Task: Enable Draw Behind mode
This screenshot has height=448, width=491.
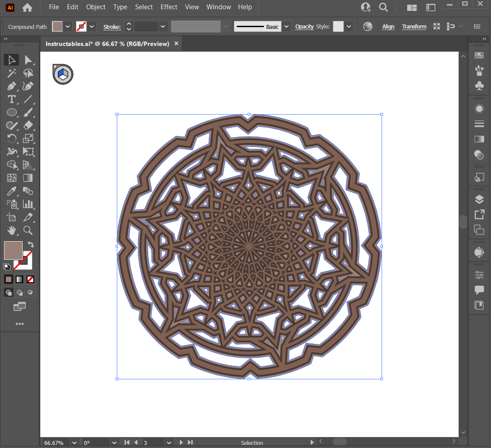Action: coord(19,292)
